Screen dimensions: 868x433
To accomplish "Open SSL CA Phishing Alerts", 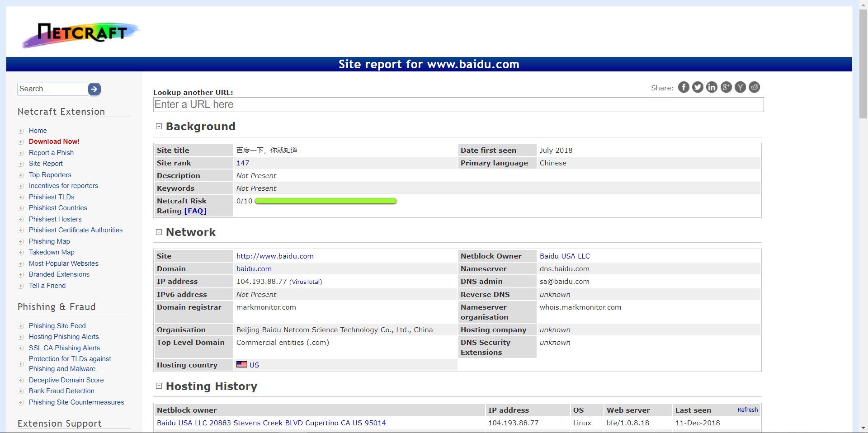I will pyautogui.click(x=64, y=348).
